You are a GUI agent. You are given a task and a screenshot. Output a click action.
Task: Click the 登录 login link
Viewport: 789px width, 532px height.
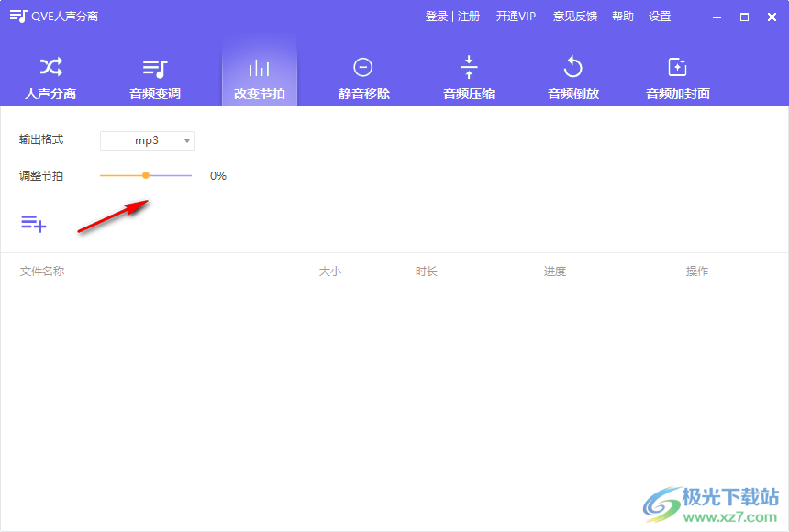click(x=436, y=16)
